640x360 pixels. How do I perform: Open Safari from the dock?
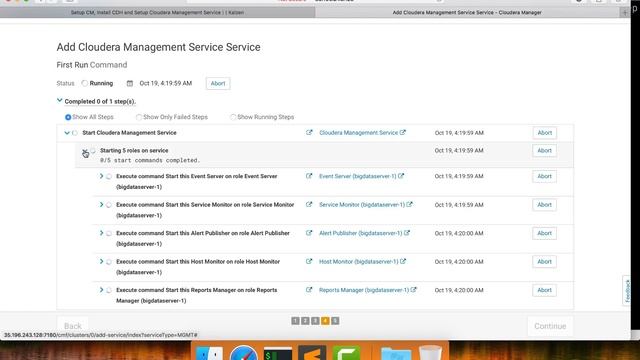243,353
